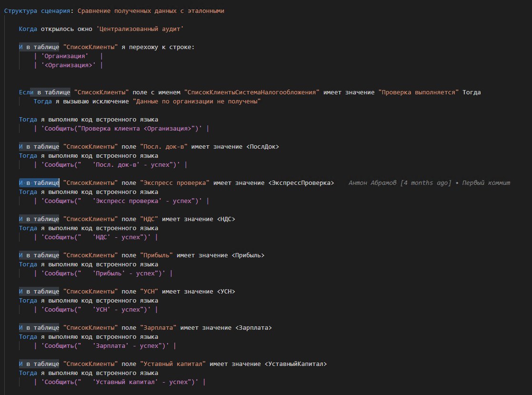Image resolution: width=532 pixels, height=395 pixels.
Task: Click the table cell '<Организация>' parameter
Action: pyautogui.click(x=68, y=65)
